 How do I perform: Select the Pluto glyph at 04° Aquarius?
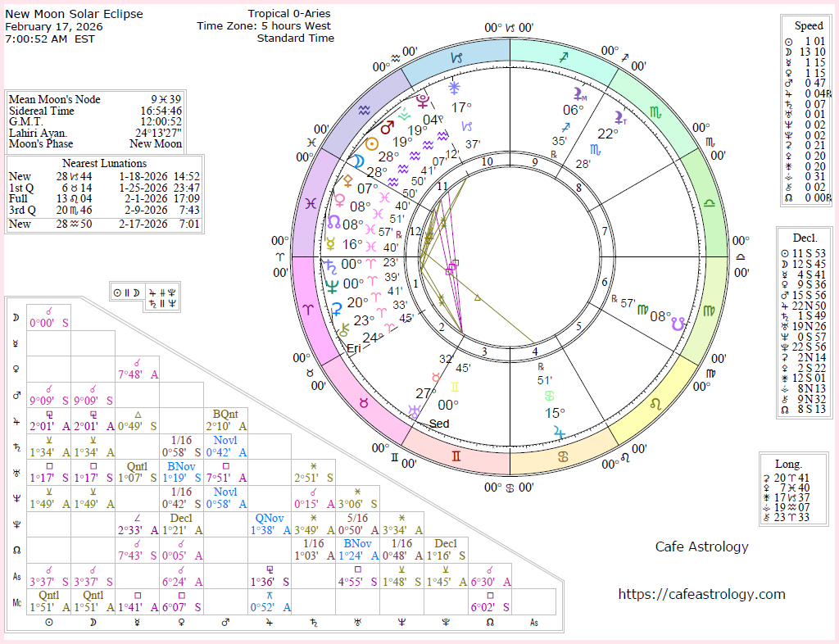(423, 102)
